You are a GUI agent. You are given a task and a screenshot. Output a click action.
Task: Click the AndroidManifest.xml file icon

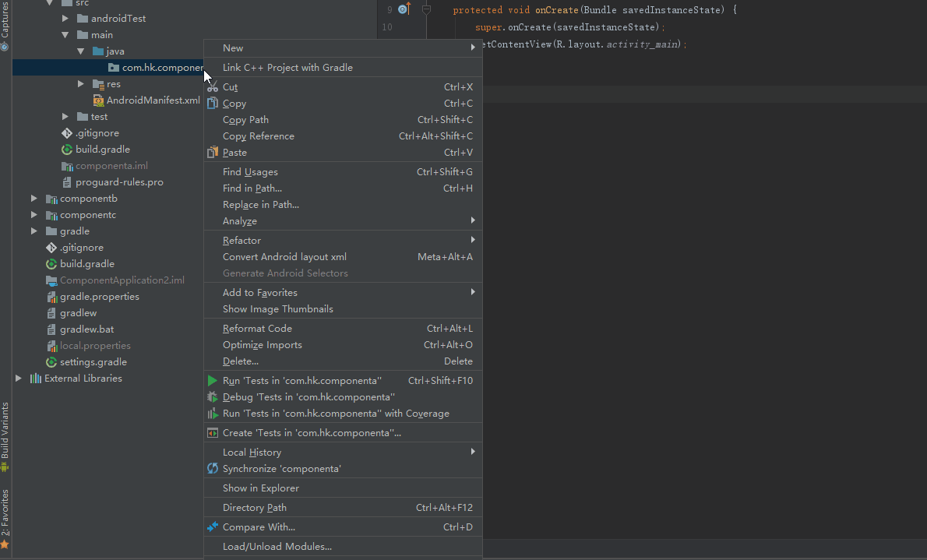[98, 100]
